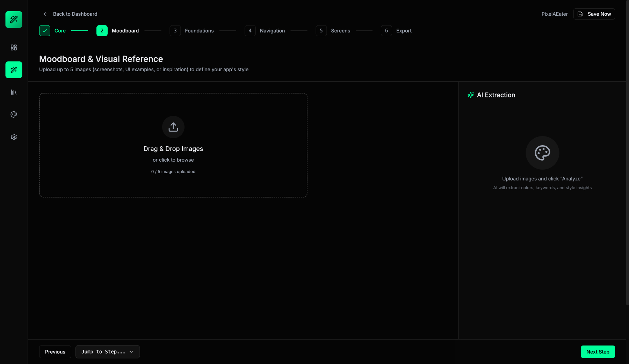Click the '0 / 5 images uploaded' counter
629x364 pixels.
[173, 172]
